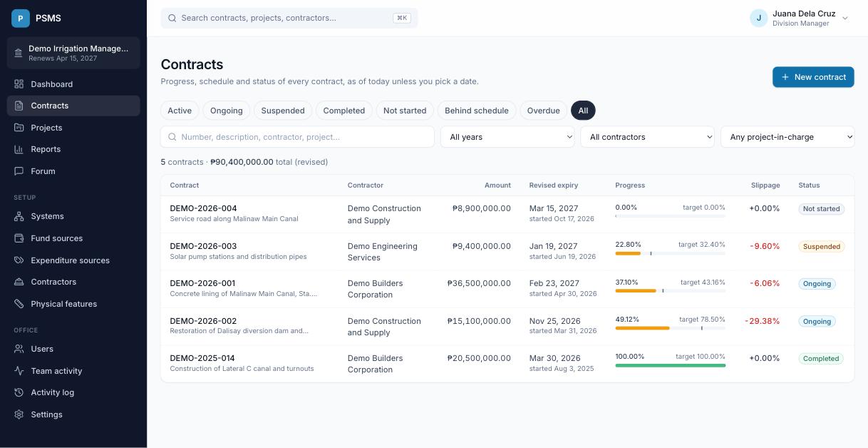Viewport: 868px width, 448px height.
Task: Select the Overdue filter tab
Action: click(x=544, y=111)
